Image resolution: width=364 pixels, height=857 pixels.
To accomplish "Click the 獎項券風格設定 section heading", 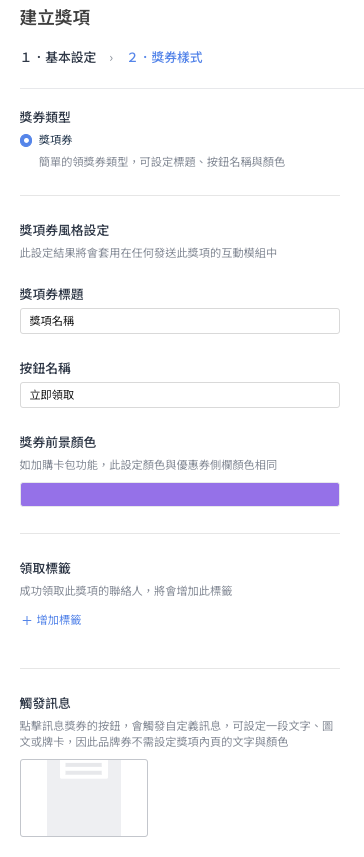I will pyautogui.click(x=64, y=231).
